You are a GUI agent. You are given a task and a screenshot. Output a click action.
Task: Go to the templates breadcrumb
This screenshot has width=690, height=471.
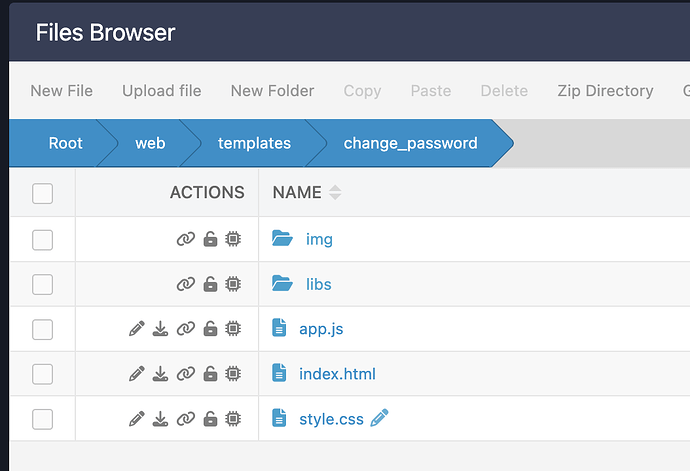click(254, 143)
